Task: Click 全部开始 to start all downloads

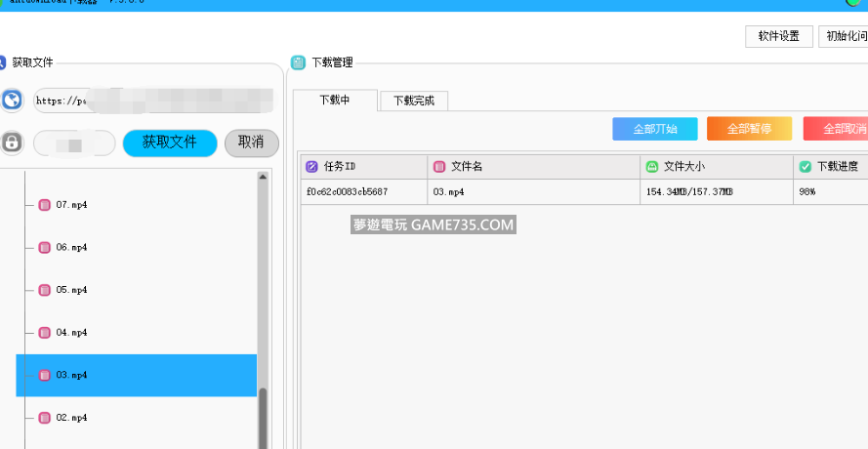Action: (654, 129)
